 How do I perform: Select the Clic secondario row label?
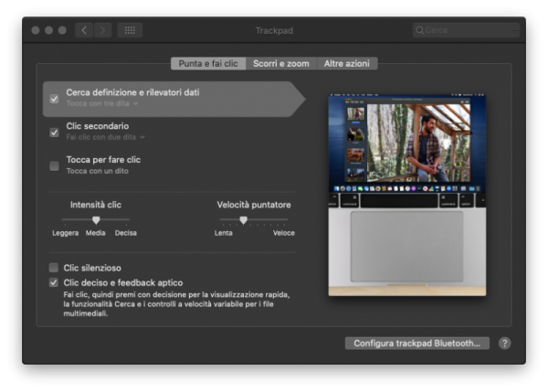(x=98, y=126)
